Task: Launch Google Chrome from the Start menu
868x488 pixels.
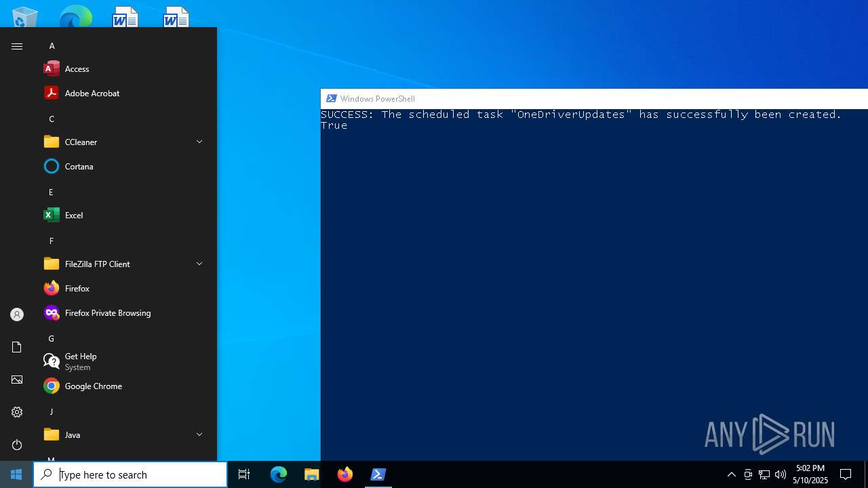Action: tap(125, 386)
